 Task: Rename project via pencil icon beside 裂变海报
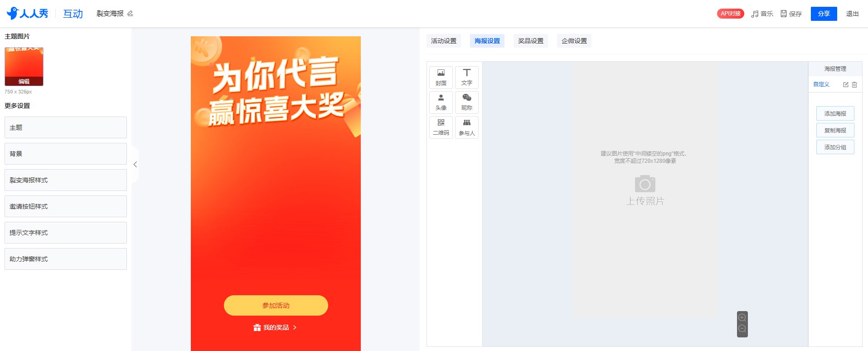(x=131, y=14)
